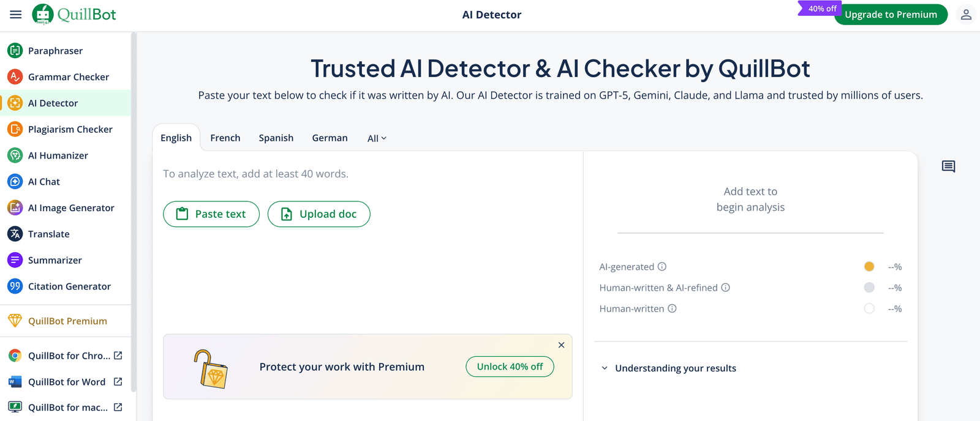Click the AI Image Generator sidebar label
980x421 pixels.
click(x=72, y=208)
